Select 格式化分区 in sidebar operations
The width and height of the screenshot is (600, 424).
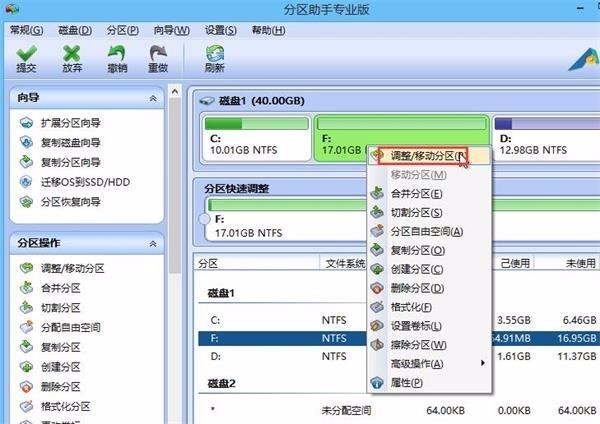point(66,406)
